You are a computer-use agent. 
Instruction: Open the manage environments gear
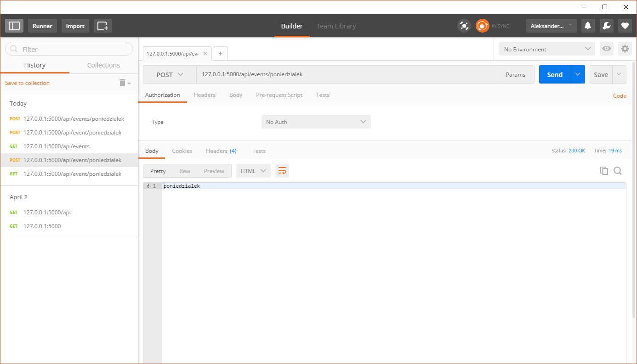pos(625,49)
